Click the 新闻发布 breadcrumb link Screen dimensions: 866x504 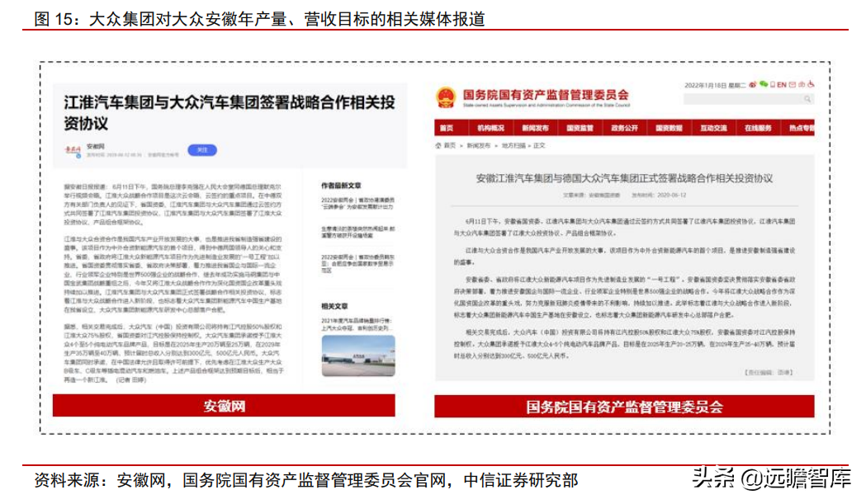tap(478, 145)
